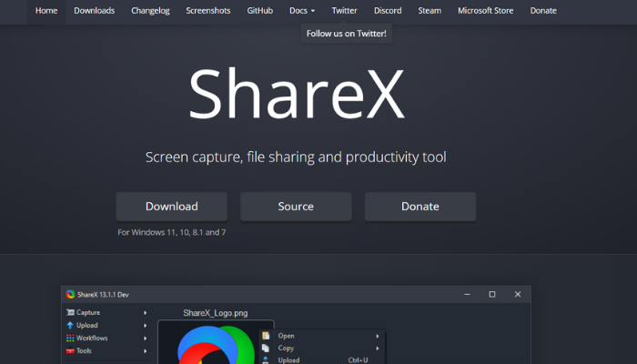Screen dimensions: 637x364
Task: Maximize the ShareX 13.1.1 Dev window
Action: coord(492,295)
